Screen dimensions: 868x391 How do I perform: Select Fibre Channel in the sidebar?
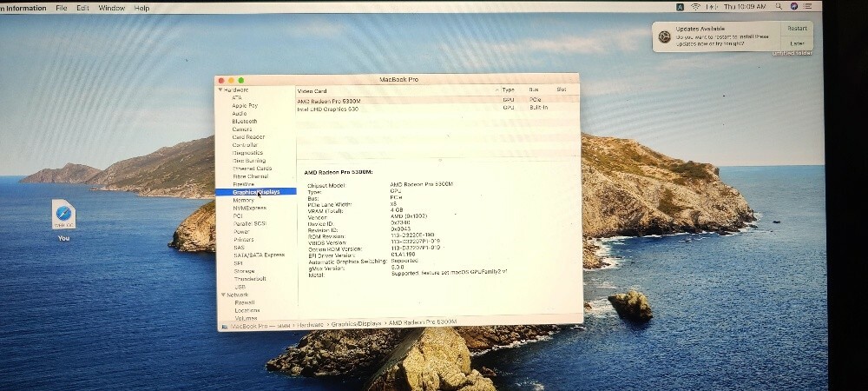(250, 176)
